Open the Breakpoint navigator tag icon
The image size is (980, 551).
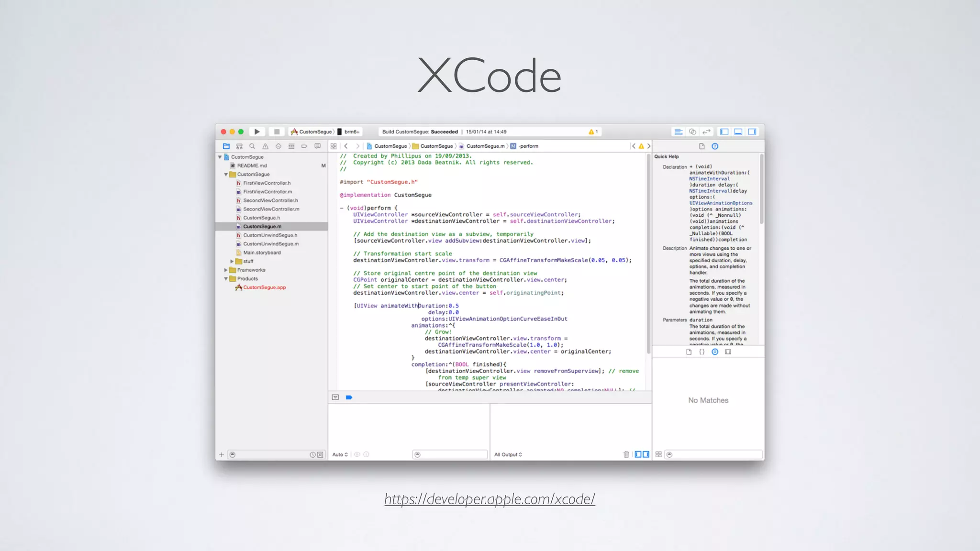[304, 146]
